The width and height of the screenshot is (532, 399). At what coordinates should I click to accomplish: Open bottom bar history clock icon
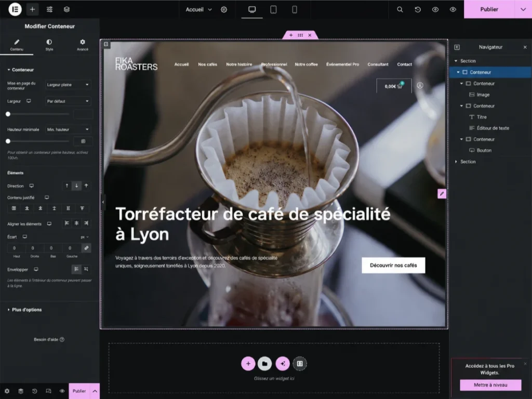coord(35,391)
